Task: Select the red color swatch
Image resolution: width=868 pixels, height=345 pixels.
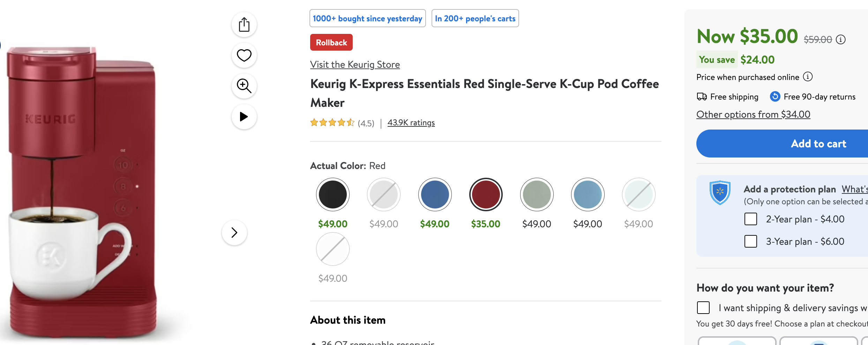Action: coord(486,194)
